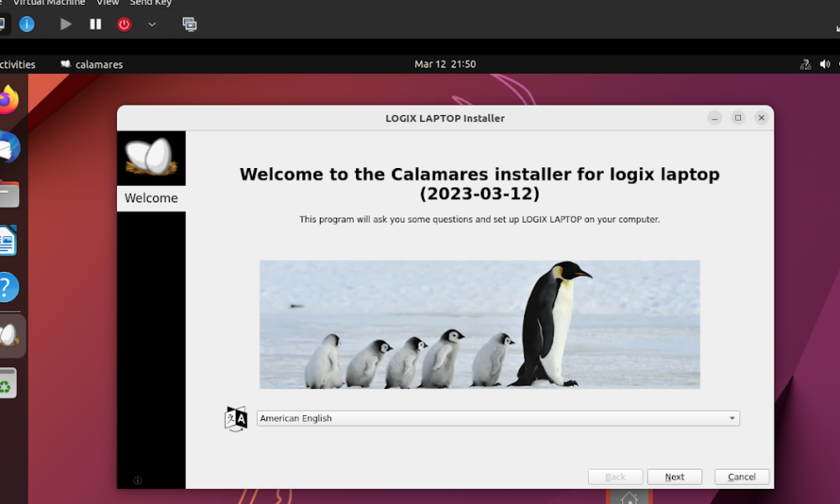Maximize the LOGIX LAPTOP Installer window
Screen dimensions: 840x504
click(738, 118)
